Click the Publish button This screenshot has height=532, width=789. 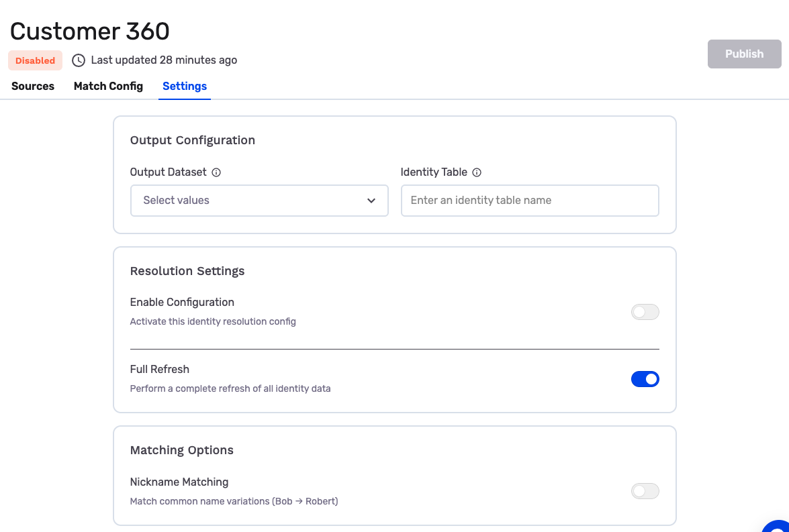[744, 54]
